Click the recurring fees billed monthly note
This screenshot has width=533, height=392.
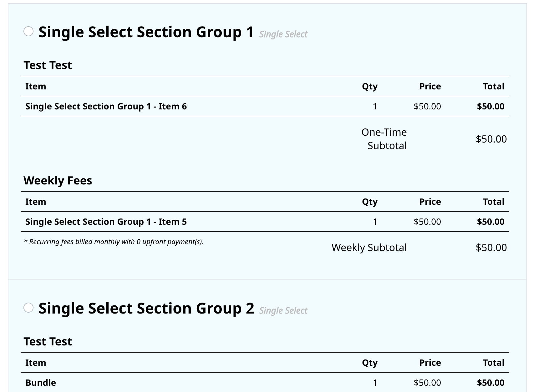click(114, 242)
